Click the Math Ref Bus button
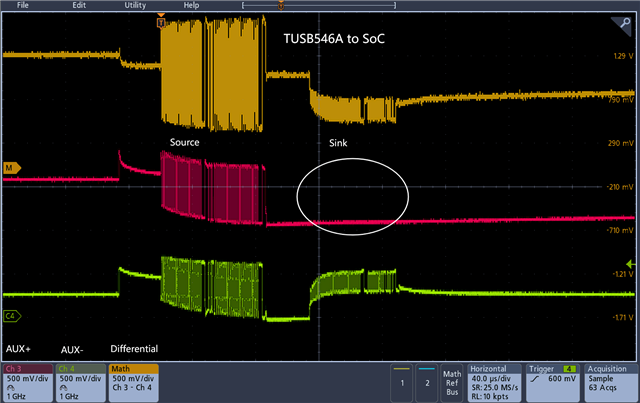 pyautogui.click(x=452, y=383)
